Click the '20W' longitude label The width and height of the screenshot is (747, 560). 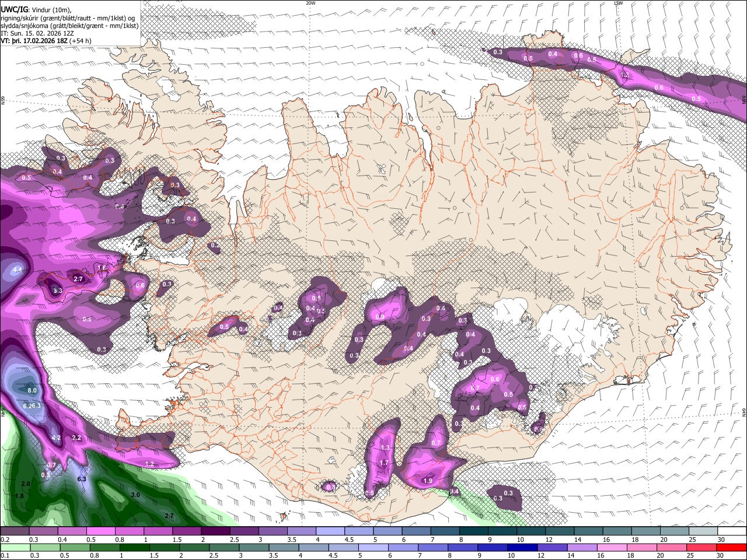coord(310,3)
